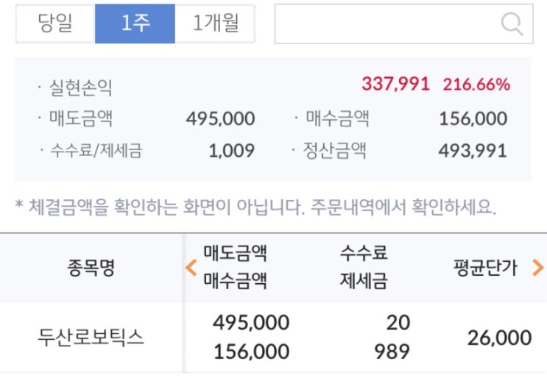Select the 당일 period tab
547x392 pixels.
click(x=55, y=24)
